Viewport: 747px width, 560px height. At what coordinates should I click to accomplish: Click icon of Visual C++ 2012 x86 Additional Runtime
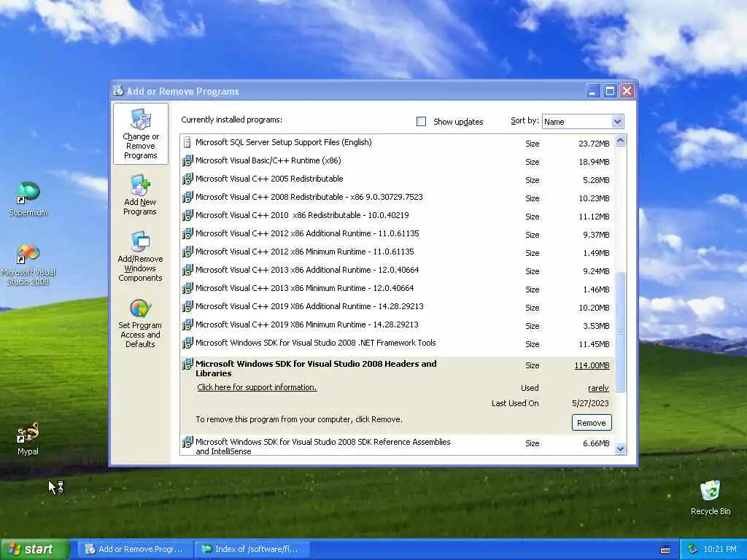click(187, 233)
